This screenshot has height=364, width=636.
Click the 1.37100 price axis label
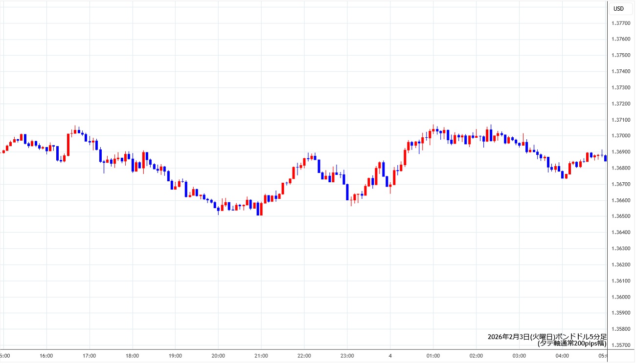[620, 120]
